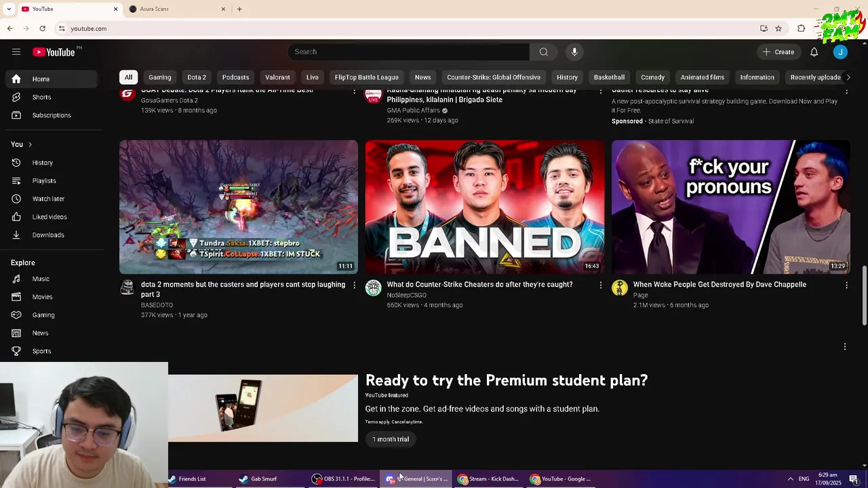Open the account avatar menu
The image size is (868, 488).
coord(840,52)
